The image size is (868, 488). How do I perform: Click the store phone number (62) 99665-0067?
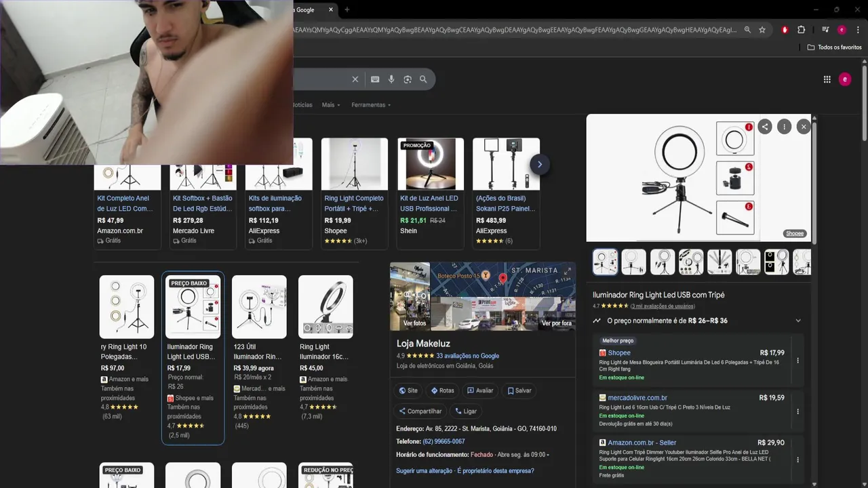pos(443,441)
